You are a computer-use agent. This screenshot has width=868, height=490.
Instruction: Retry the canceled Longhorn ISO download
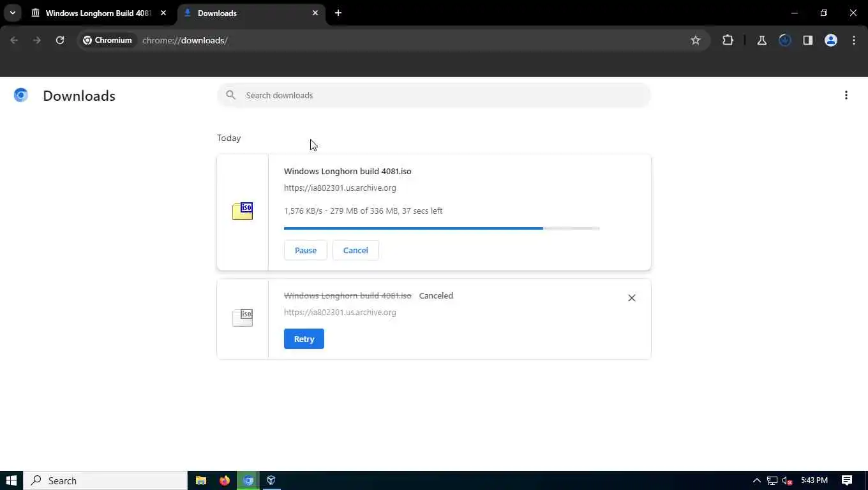pyautogui.click(x=304, y=339)
